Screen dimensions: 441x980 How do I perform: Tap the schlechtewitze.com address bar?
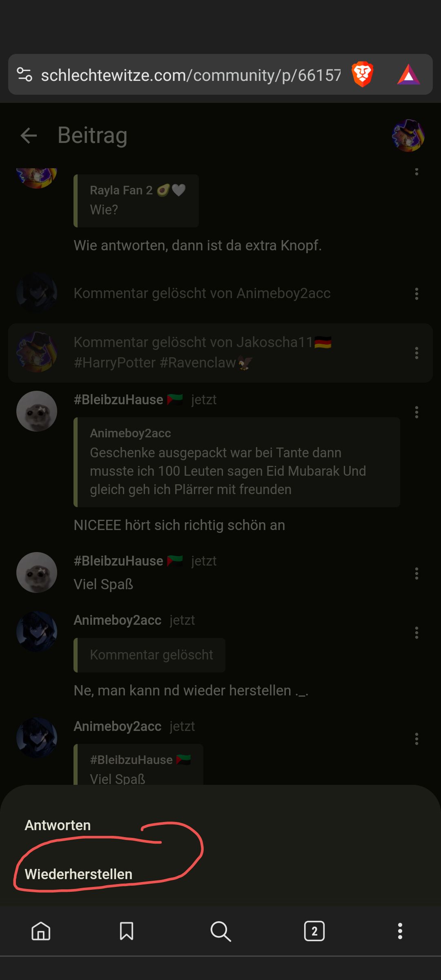tap(191, 75)
